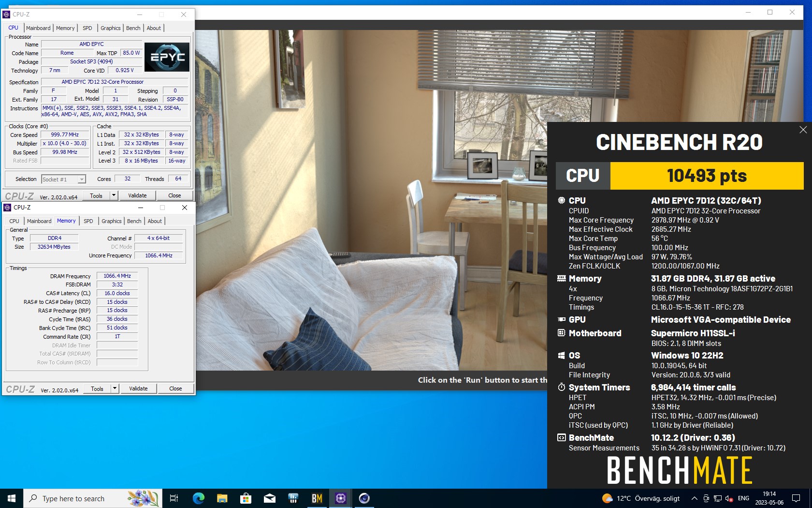Select Core Speed value 999.77 MHz
812x508 pixels.
(65, 135)
